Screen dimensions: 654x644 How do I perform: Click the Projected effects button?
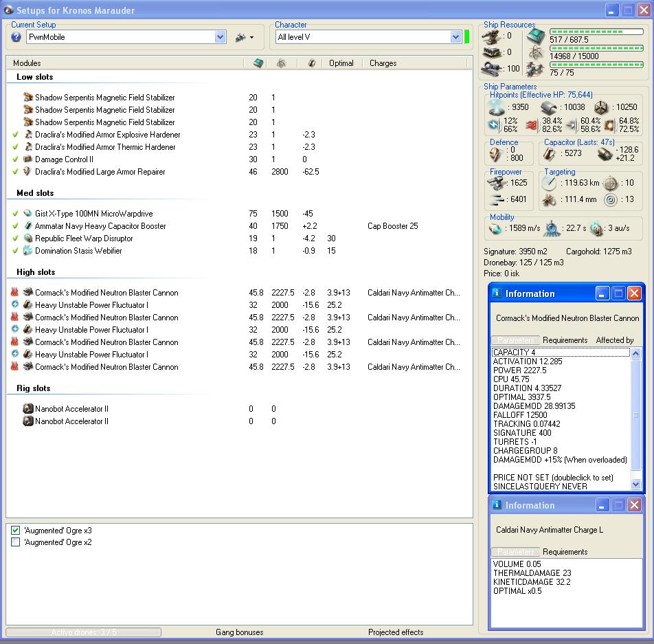(x=396, y=632)
